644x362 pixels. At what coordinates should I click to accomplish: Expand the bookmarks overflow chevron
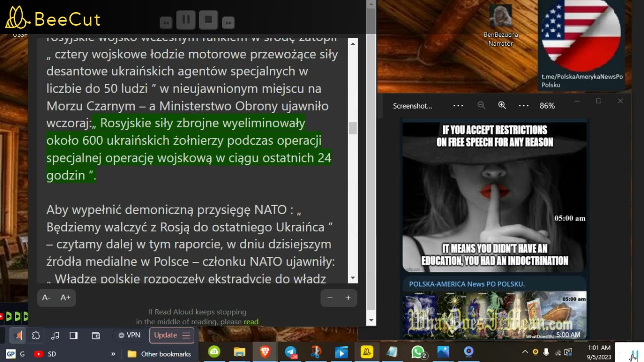click(113, 354)
